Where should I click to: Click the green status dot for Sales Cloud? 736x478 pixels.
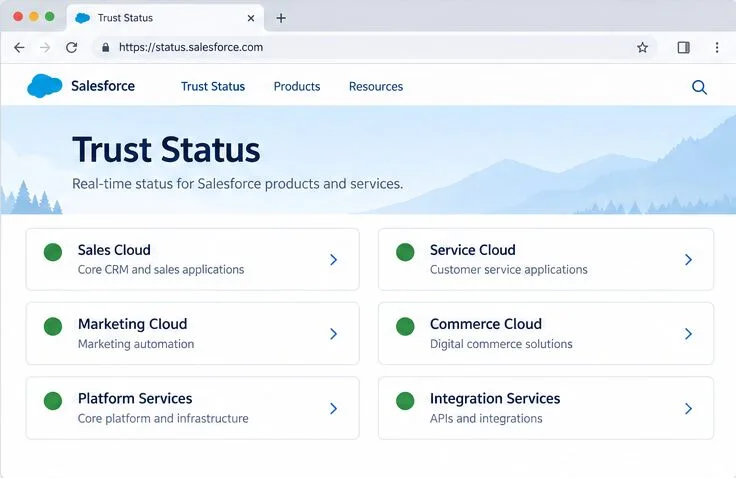click(53, 252)
